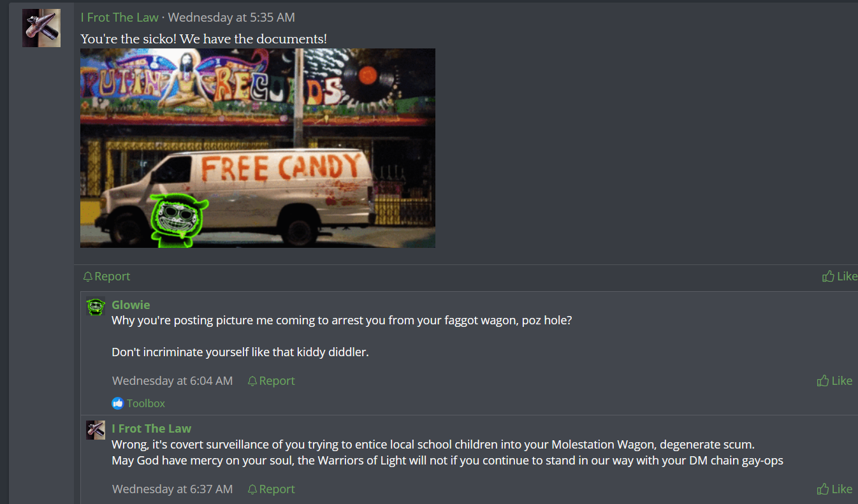Image resolution: width=858 pixels, height=504 pixels.
Task: Open the Wednesday at 6:37 AM timestamp
Action: point(172,489)
